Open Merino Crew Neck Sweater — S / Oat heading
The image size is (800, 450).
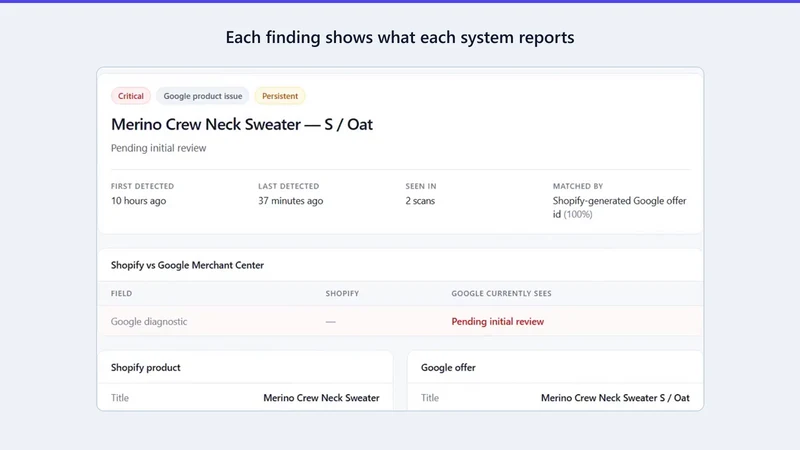click(x=242, y=124)
